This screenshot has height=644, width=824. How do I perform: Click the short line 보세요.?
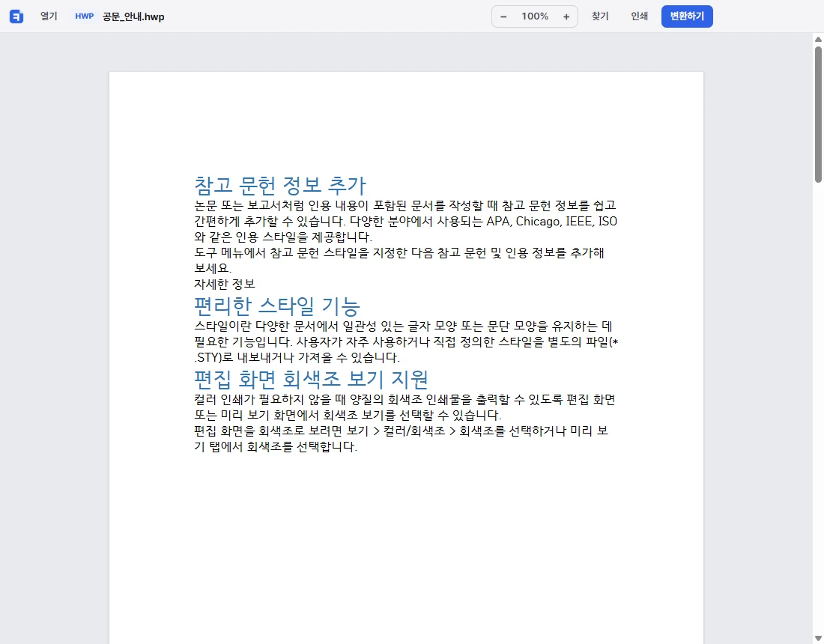coord(213,268)
